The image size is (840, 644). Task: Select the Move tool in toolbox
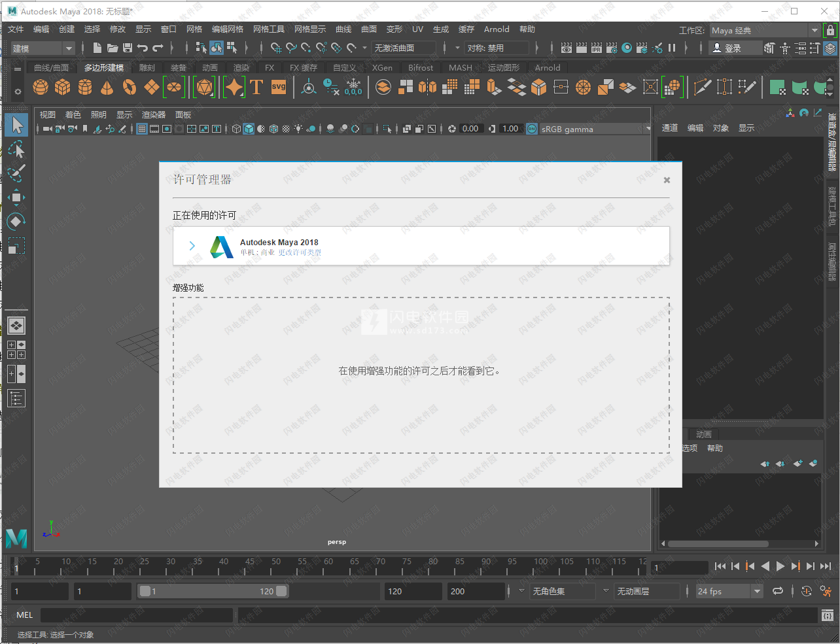[x=16, y=197]
